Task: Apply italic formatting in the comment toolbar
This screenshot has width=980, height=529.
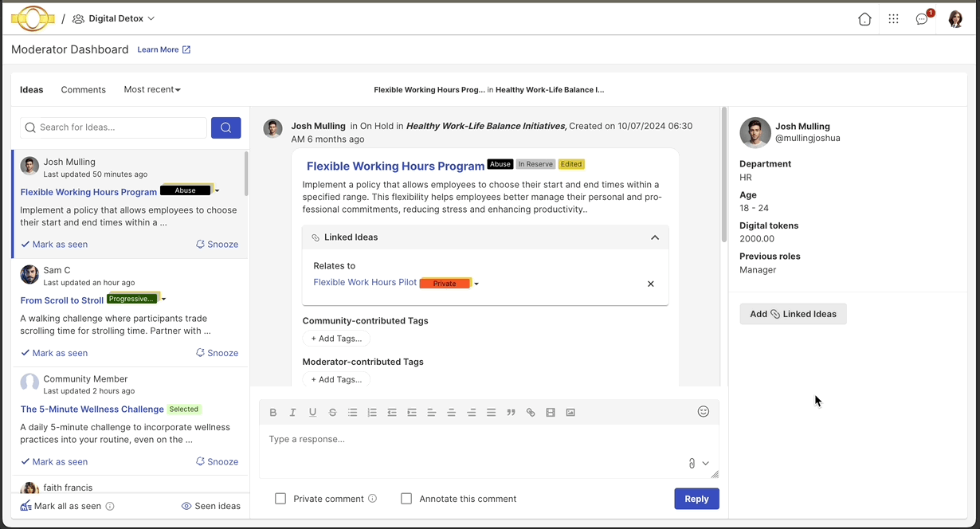Action: pos(292,412)
